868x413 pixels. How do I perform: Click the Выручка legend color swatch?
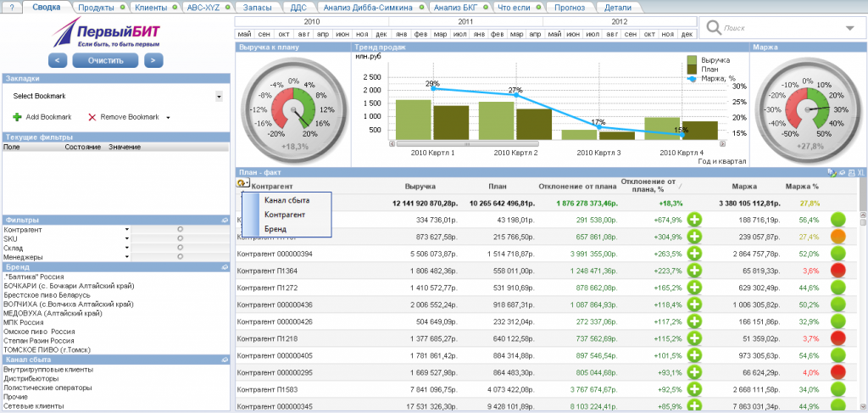692,60
